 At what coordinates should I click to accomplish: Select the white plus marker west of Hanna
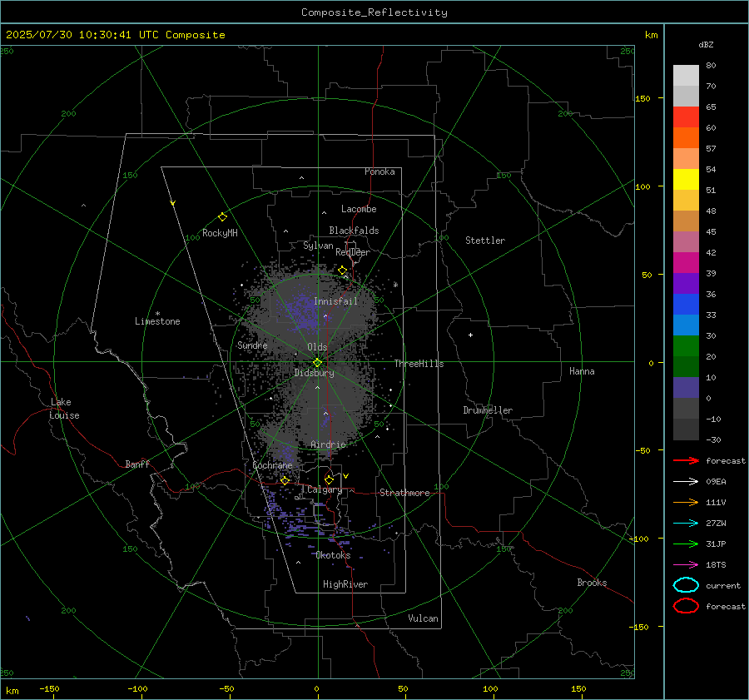(470, 335)
